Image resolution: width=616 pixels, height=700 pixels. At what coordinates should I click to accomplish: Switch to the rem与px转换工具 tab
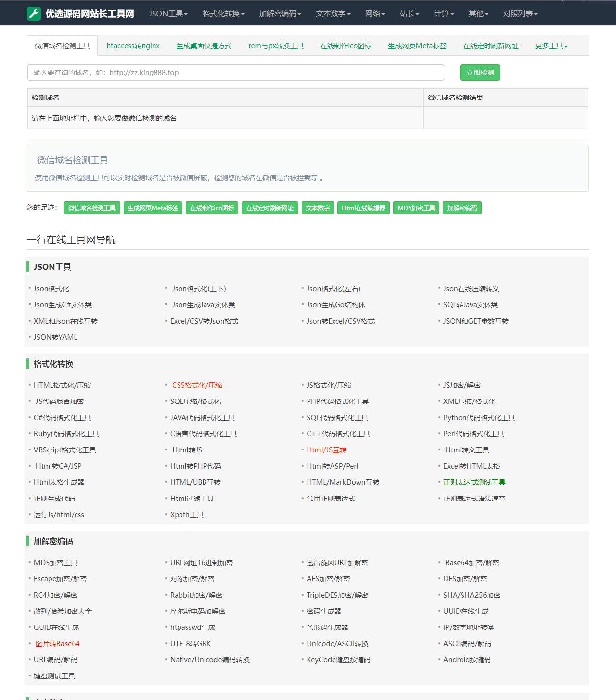(x=276, y=45)
